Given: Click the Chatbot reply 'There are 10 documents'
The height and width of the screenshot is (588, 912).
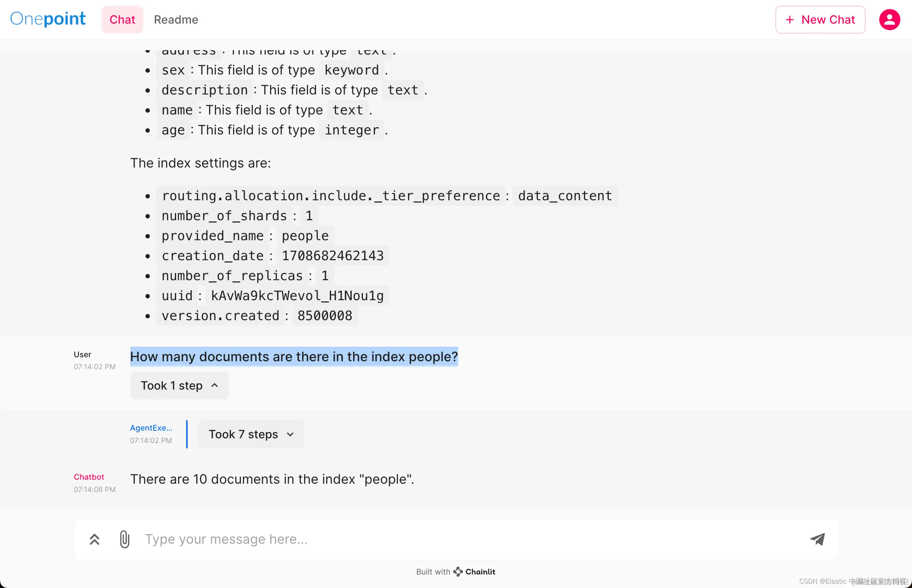Looking at the screenshot, I should point(272,479).
